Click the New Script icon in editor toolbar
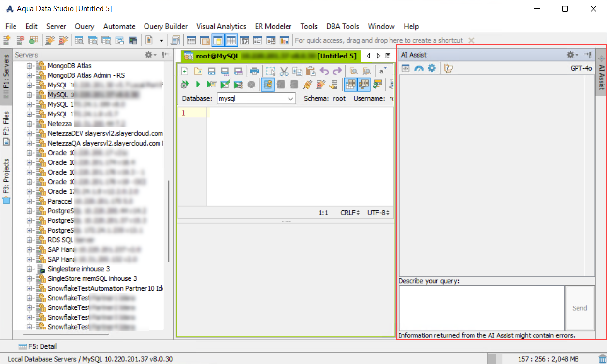Viewport: 607px width, 364px height. [x=185, y=71]
